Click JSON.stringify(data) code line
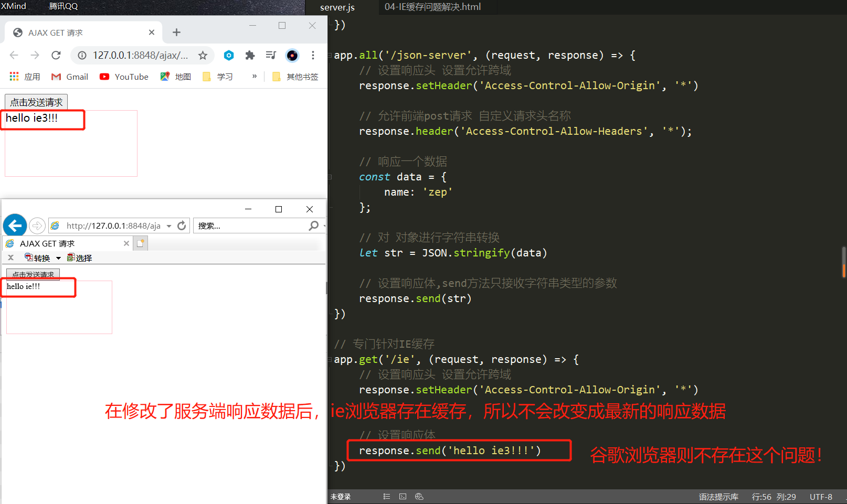This screenshot has width=847, height=504. [453, 253]
